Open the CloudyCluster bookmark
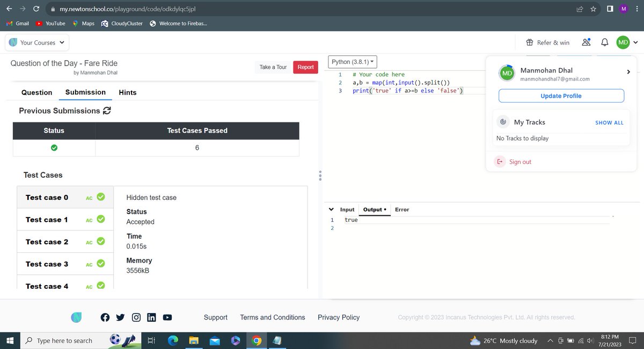Image resolution: width=644 pixels, height=349 pixels. (122, 24)
